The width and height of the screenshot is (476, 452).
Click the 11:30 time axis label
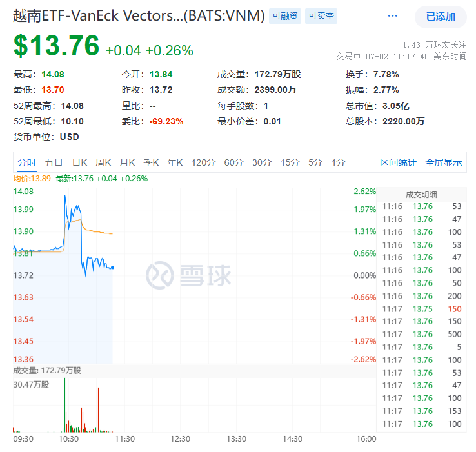coord(124,439)
